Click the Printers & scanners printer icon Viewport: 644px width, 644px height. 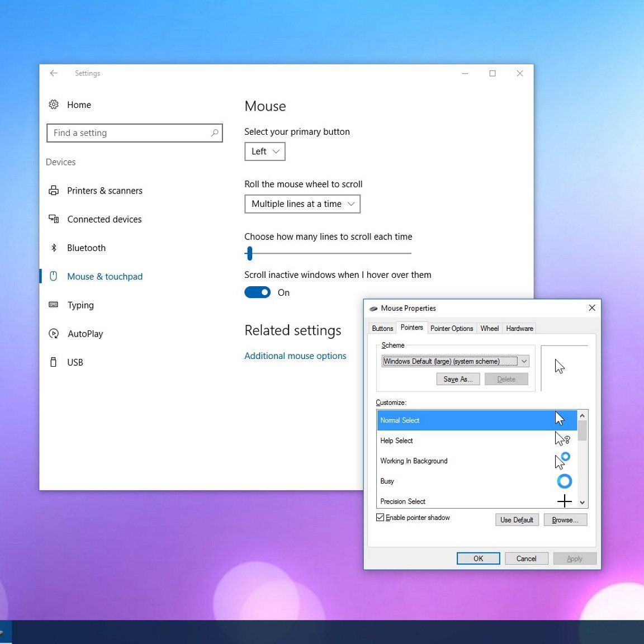point(54,191)
